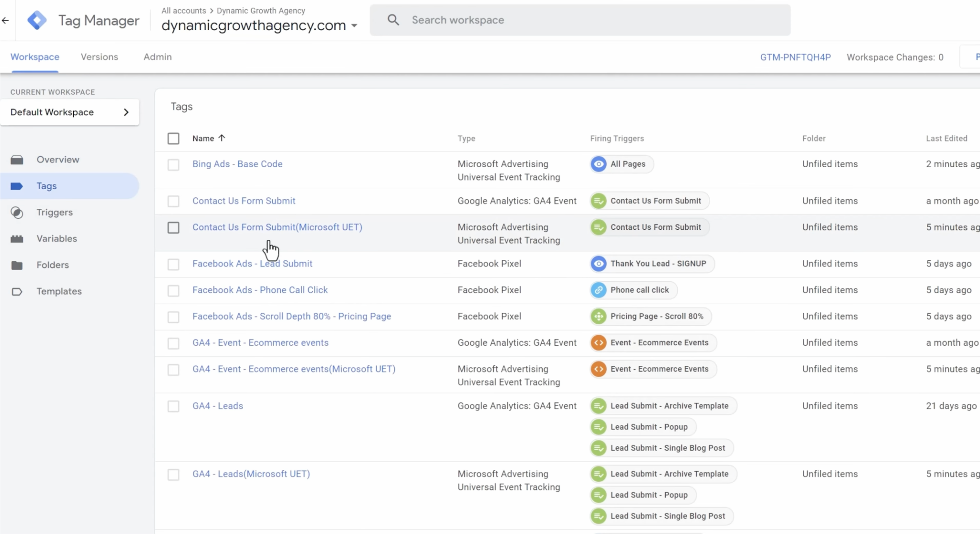Screen dimensions: 980x534
Task: Open the Facebook Ads - Phone Call Click tag
Action: pyautogui.click(x=260, y=290)
